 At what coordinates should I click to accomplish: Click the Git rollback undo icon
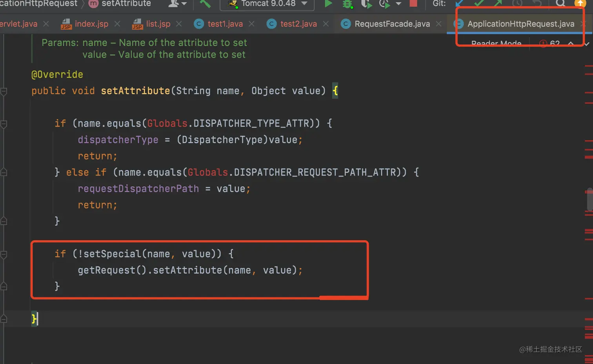537,4
